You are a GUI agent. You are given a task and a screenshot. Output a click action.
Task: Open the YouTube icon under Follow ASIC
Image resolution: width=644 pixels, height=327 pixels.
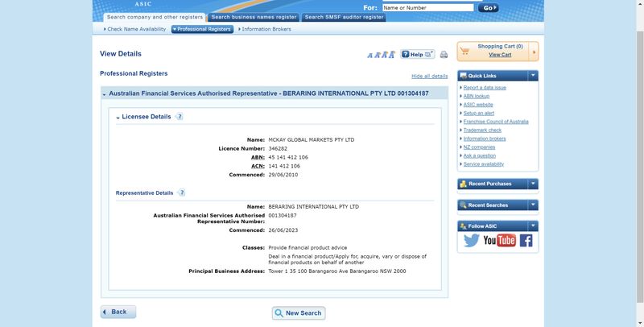499,240
